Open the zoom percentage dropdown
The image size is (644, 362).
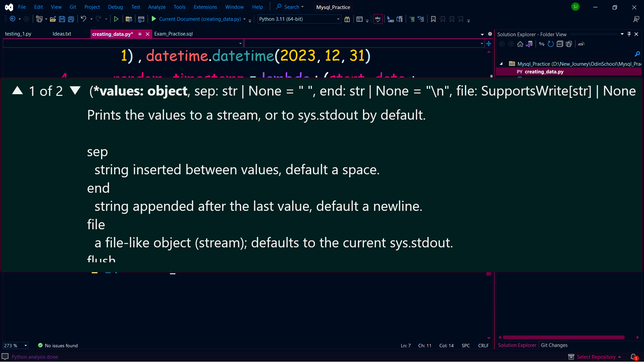(x=25, y=346)
